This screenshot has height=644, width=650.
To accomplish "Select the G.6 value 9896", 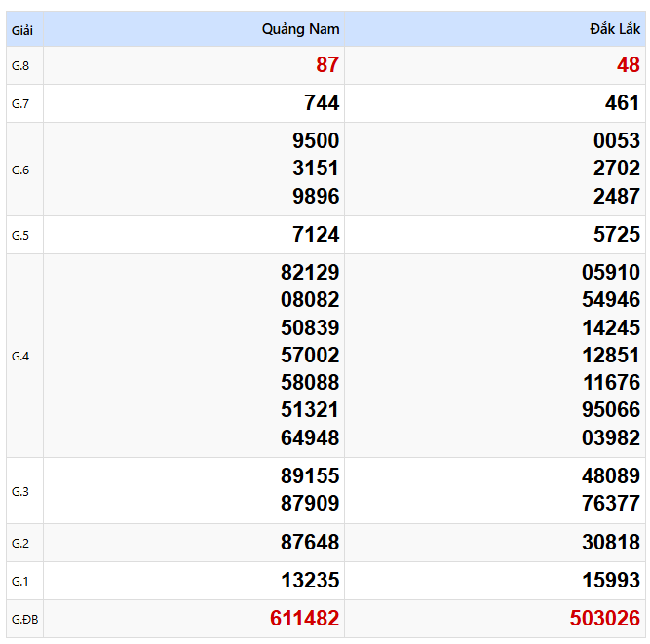I will pos(316,196).
